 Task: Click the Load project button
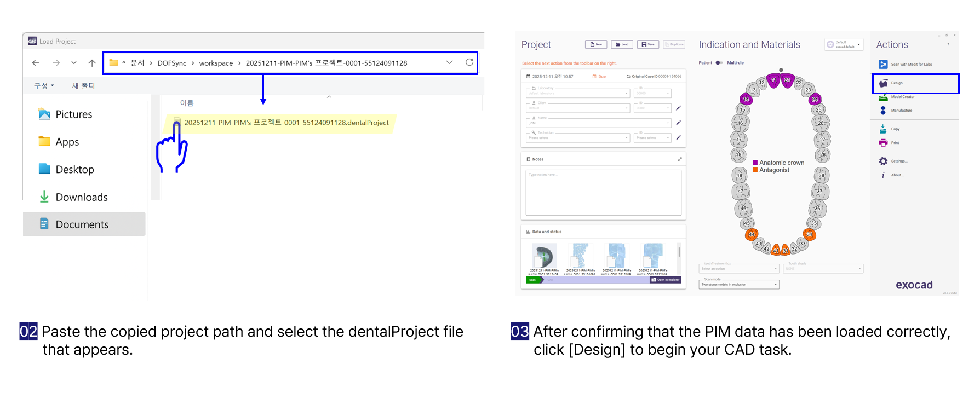pos(622,44)
